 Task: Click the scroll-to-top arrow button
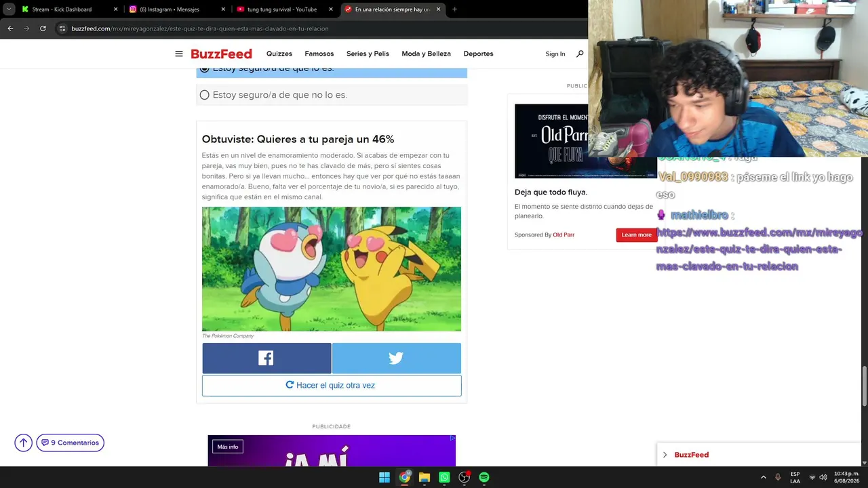[24, 443]
